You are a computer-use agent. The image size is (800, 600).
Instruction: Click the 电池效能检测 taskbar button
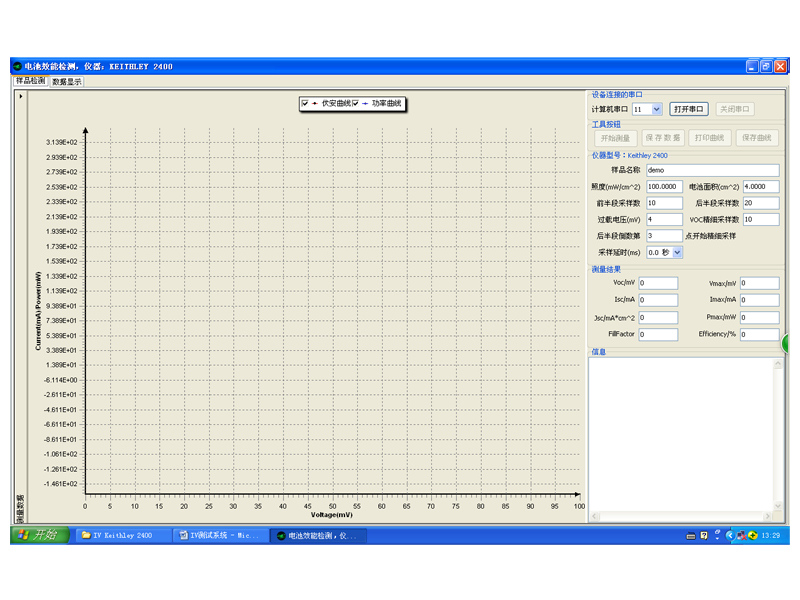pyautogui.click(x=319, y=535)
